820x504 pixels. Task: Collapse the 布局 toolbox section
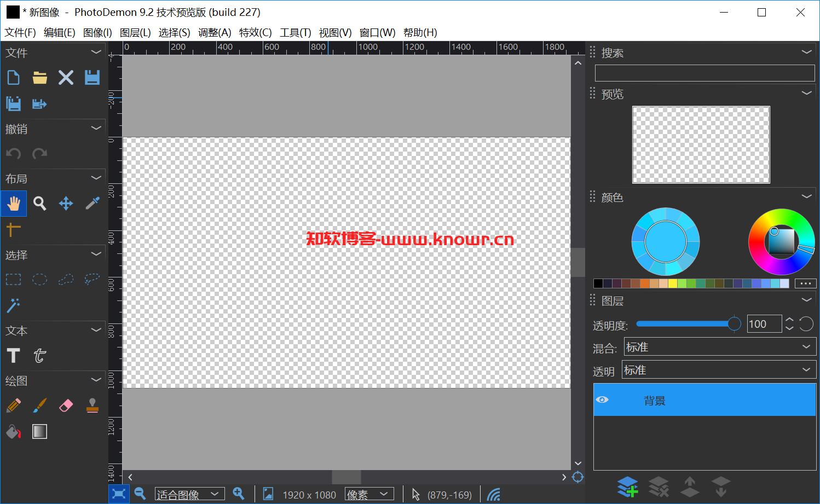pyautogui.click(x=96, y=178)
